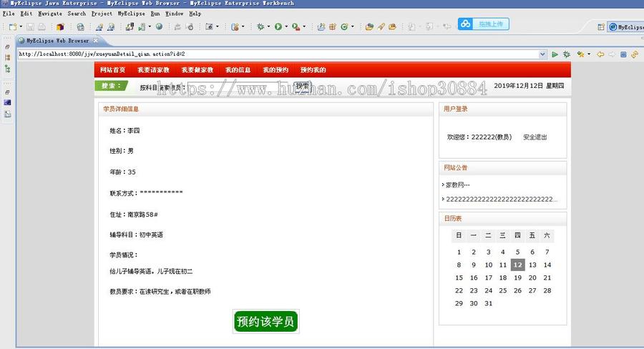Click the colored package cube icon

(60, 26)
